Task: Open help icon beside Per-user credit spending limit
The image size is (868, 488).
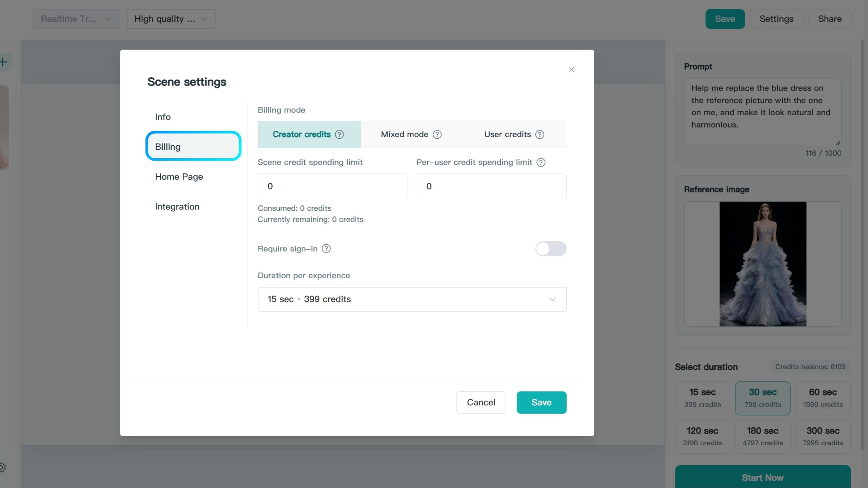Action: click(x=541, y=162)
